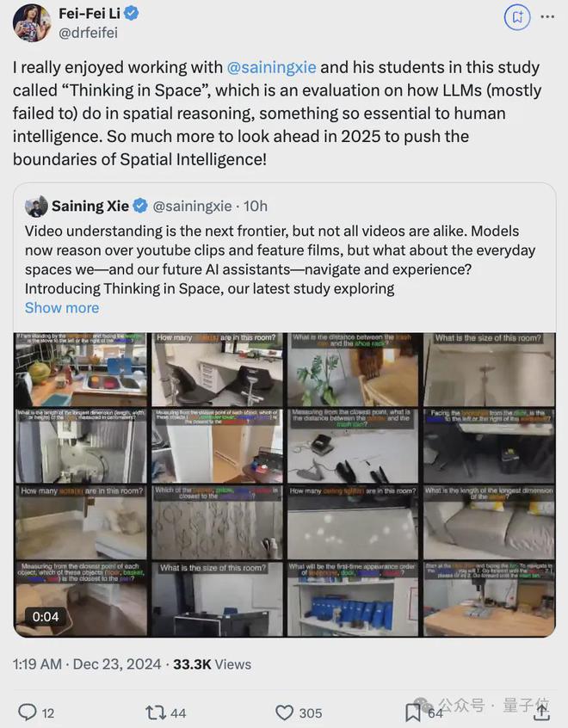Click the blue verified badge beside Fei-Fei Li
This screenshot has width=568, height=728.
[x=132, y=14]
